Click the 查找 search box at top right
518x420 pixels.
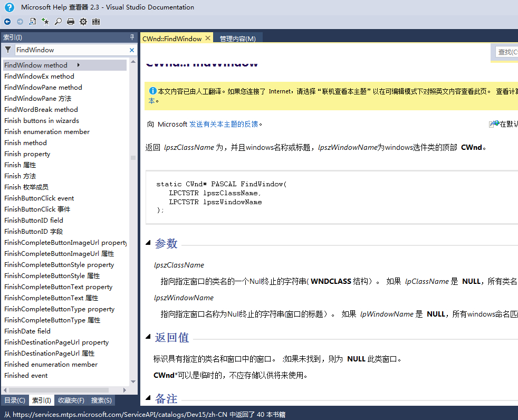click(507, 52)
